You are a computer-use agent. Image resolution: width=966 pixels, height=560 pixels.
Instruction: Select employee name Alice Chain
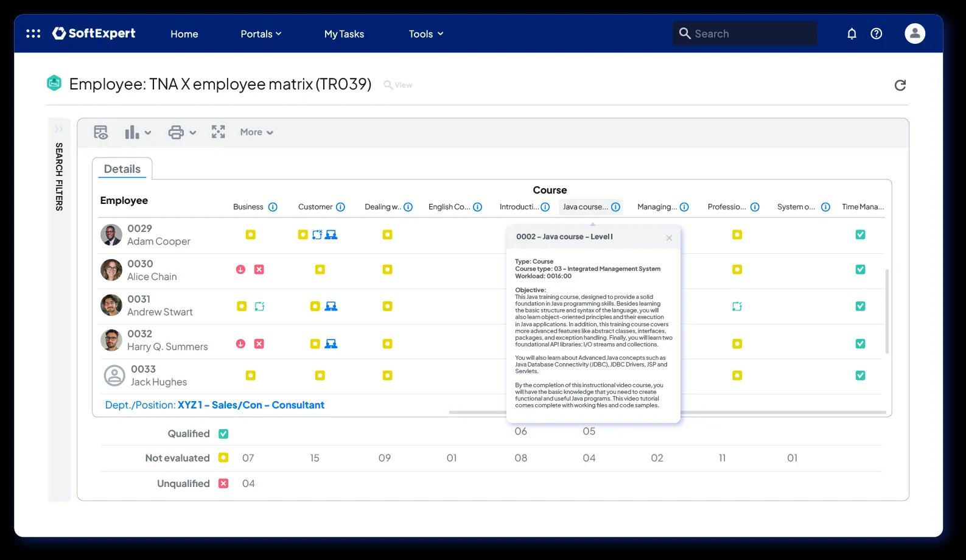[152, 277]
